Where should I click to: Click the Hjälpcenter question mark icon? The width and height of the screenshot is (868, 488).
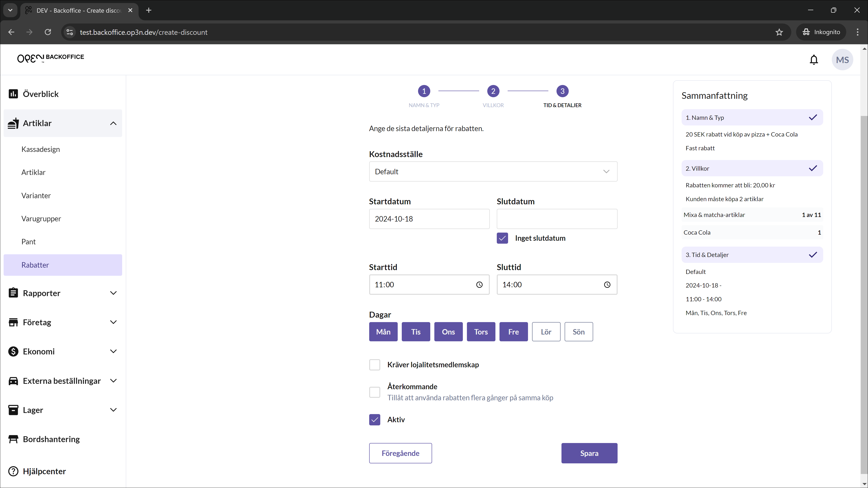[x=13, y=471]
